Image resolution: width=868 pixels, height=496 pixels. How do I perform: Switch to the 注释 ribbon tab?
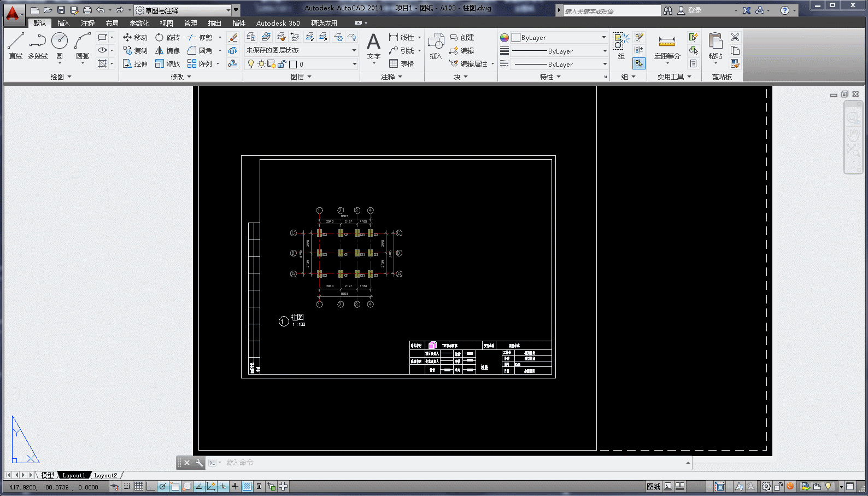88,23
